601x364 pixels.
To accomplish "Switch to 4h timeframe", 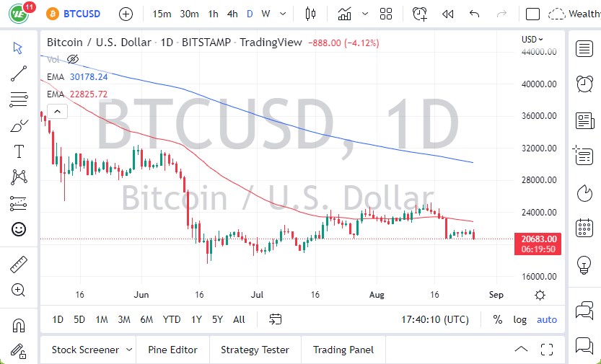I will 232,14.
